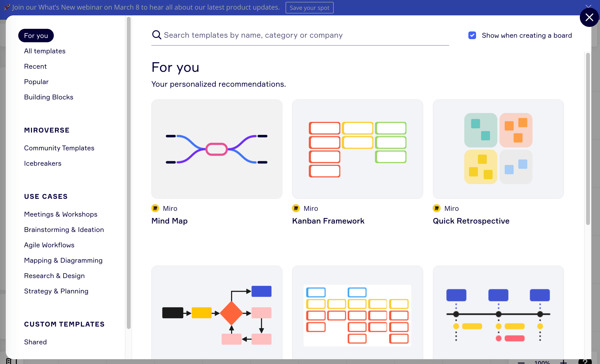Open the help question mark button
The image size is (600, 364).
(585, 362)
